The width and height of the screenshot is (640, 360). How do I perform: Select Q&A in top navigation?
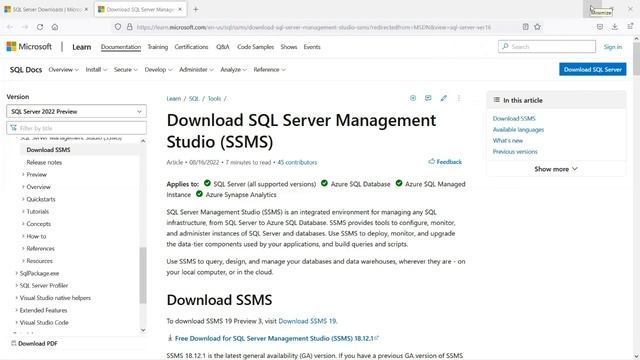coord(222,47)
